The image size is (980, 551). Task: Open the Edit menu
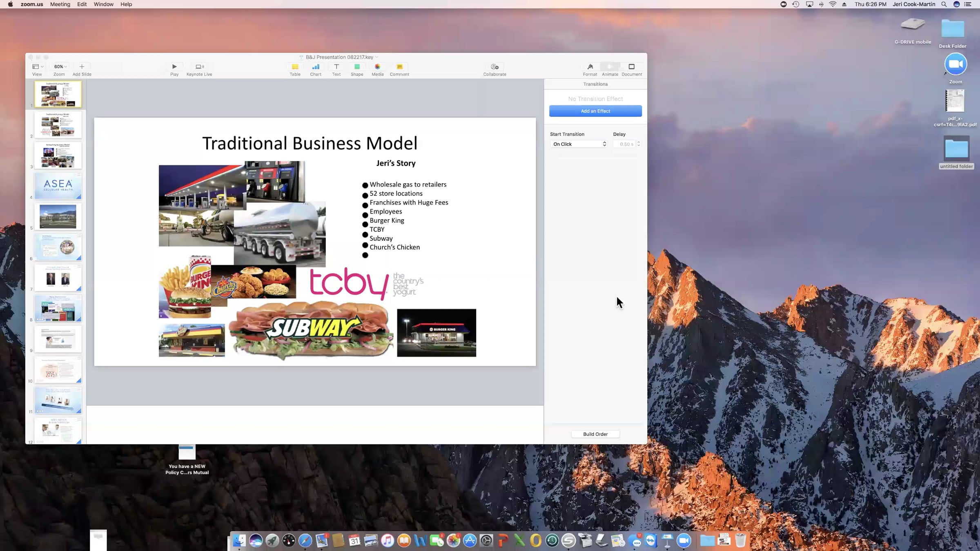(x=82, y=4)
